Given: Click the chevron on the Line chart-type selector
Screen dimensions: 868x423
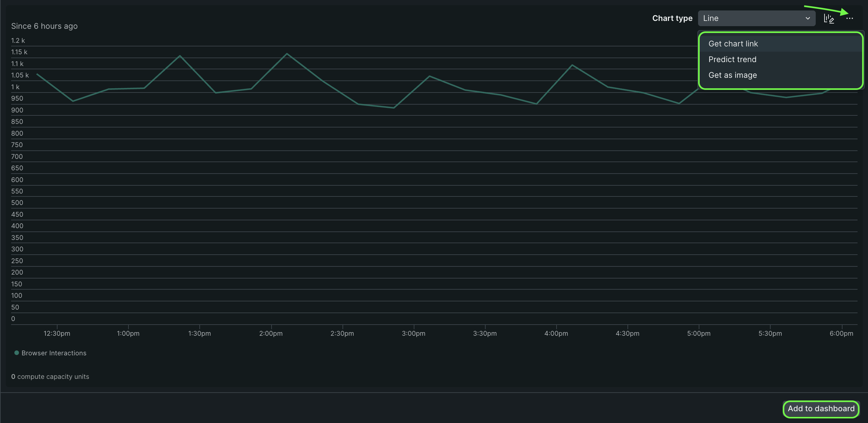Looking at the screenshot, I should [x=808, y=19].
